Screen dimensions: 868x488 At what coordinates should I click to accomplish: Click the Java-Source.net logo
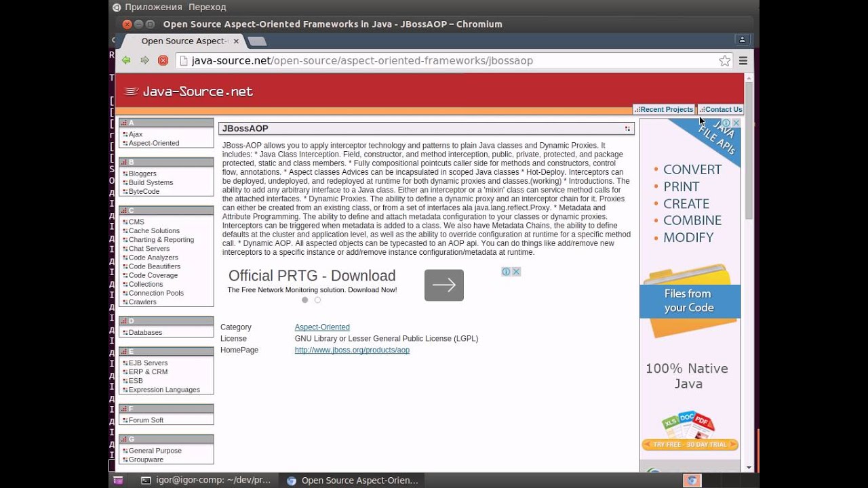click(189, 91)
